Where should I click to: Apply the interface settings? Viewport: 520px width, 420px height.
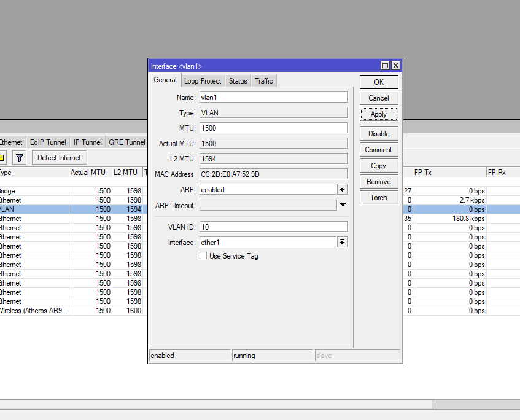(x=379, y=114)
